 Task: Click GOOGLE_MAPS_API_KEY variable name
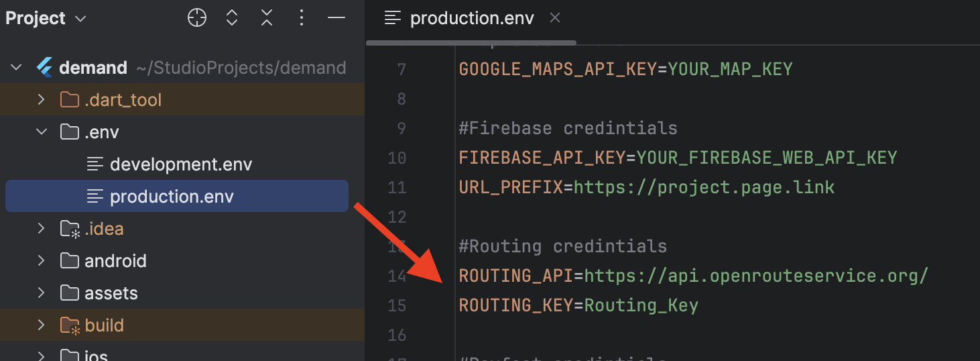[x=558, y=69]
